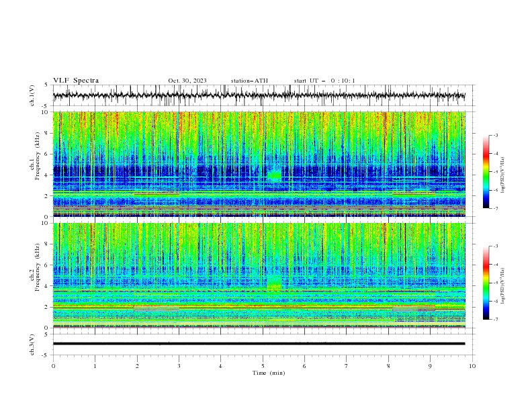Click the "ch.3(V)" axis label
532x411 pixels.
[x=32, y=345]
